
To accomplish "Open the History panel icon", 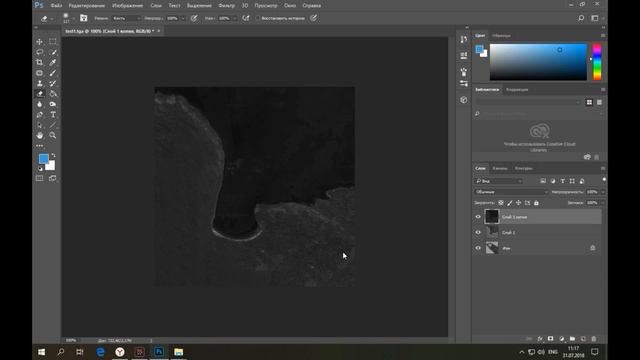I will 464,39.
